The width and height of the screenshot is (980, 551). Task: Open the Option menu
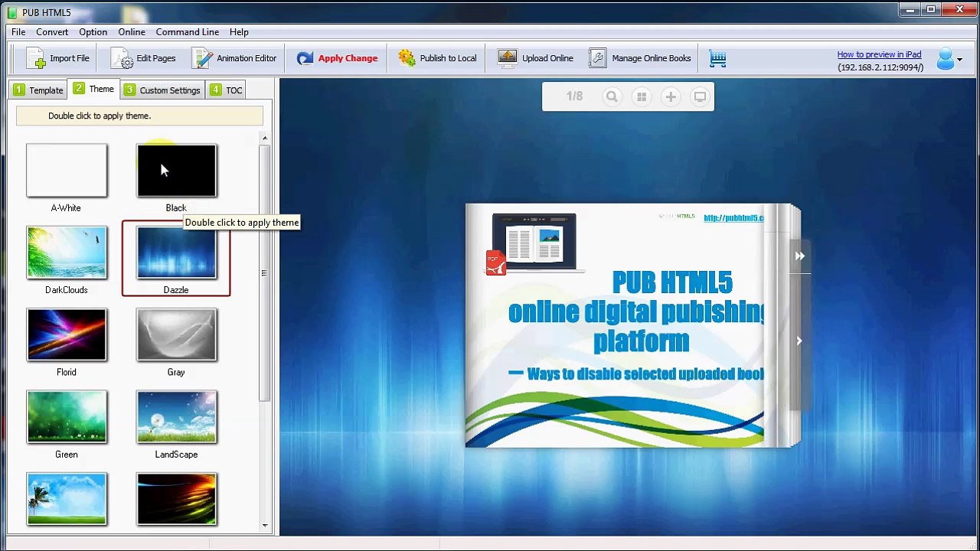click(x=93, y=32)
